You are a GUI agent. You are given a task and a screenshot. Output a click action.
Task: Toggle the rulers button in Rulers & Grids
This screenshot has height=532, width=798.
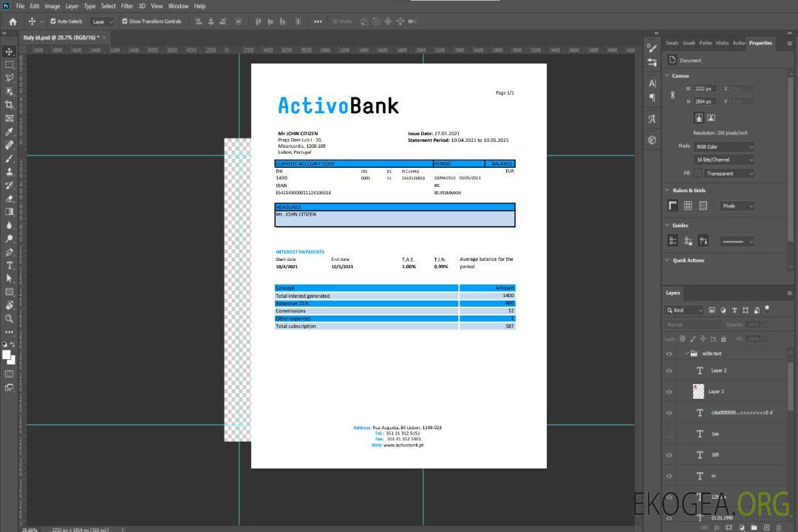coord(673,205)
